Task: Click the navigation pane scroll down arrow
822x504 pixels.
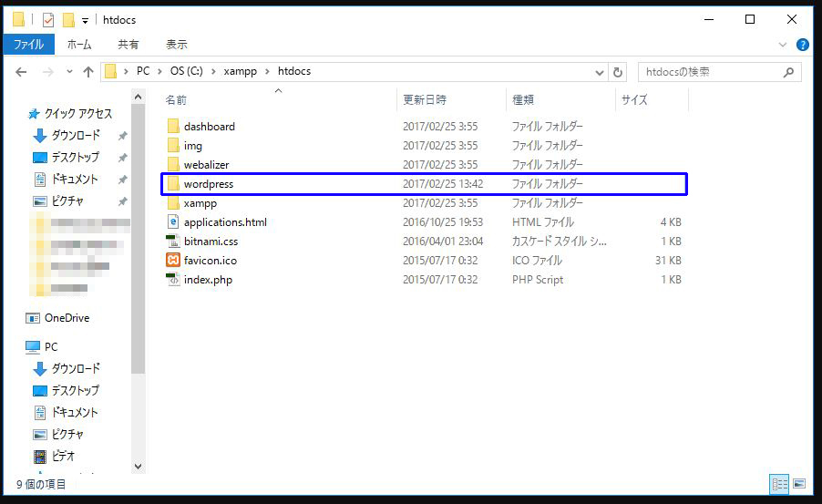Action: pyautogui.click(x=138, y=467)
